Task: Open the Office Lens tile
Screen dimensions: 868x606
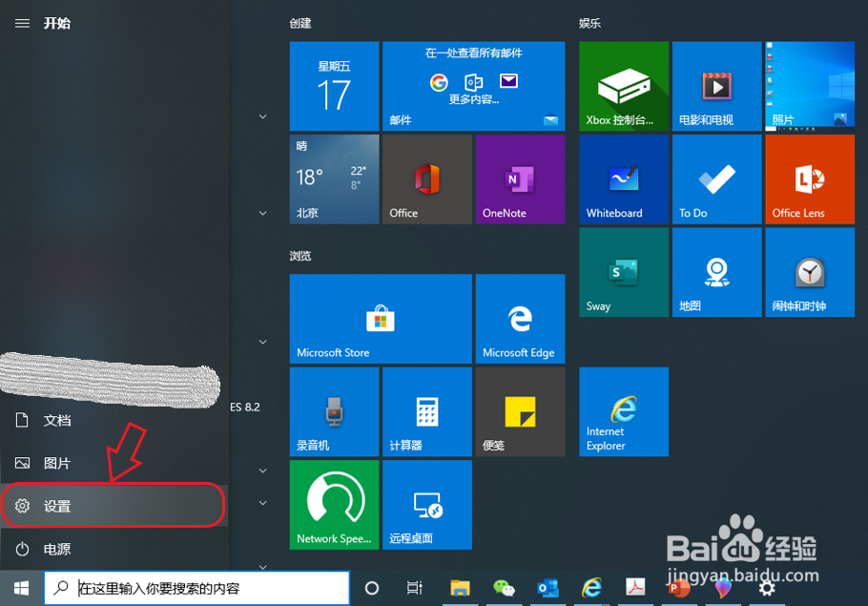Action: (x=810, y=178)
